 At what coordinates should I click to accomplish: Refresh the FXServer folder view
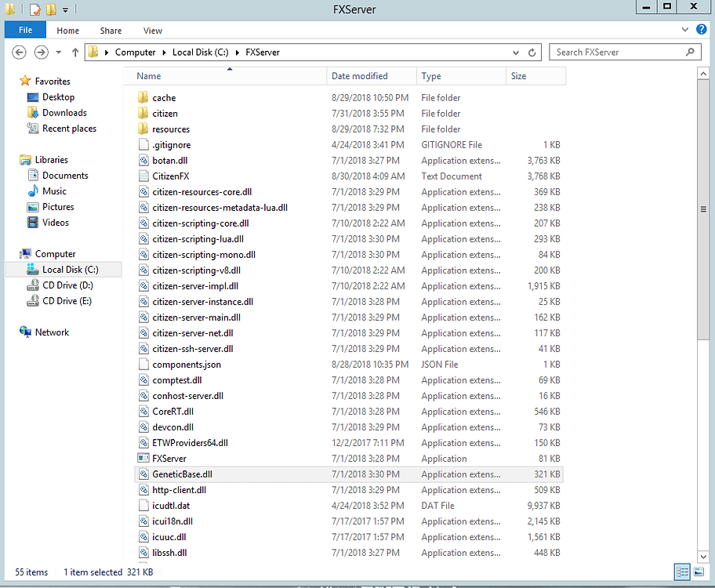(532, 53)
